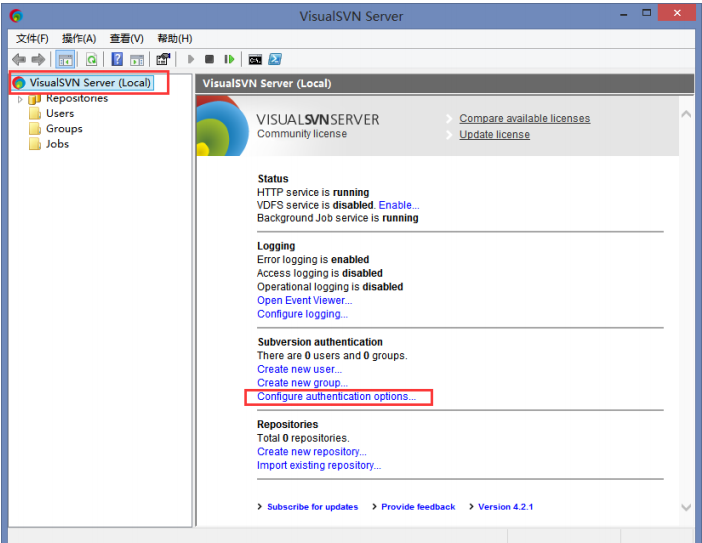The image size is (702, 543).
Task: Select VisualSVN Server (Local) tree node
Action: click(82, 83)
